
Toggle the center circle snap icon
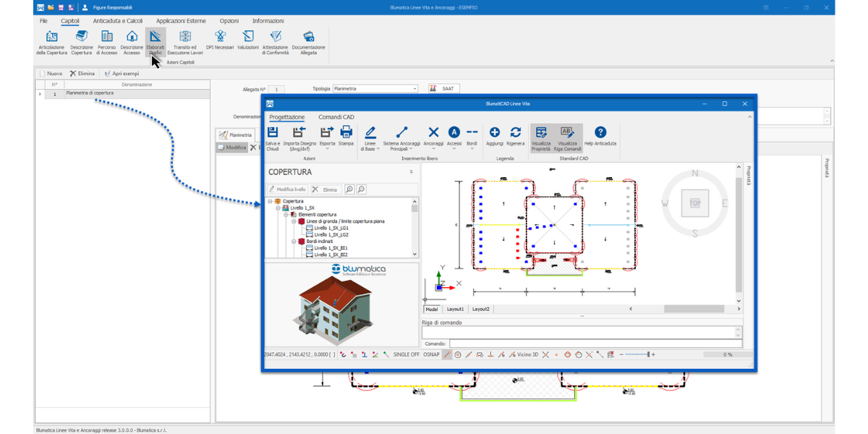click(458, 354)
